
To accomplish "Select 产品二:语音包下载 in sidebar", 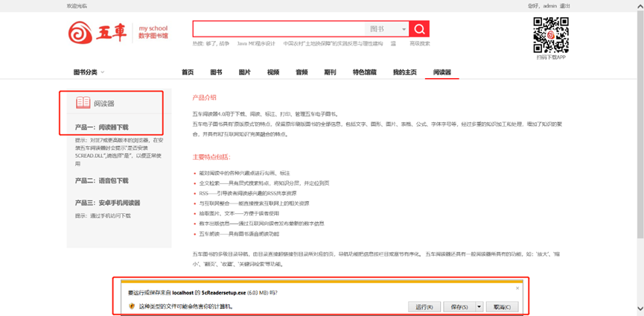I will (102, 180).
